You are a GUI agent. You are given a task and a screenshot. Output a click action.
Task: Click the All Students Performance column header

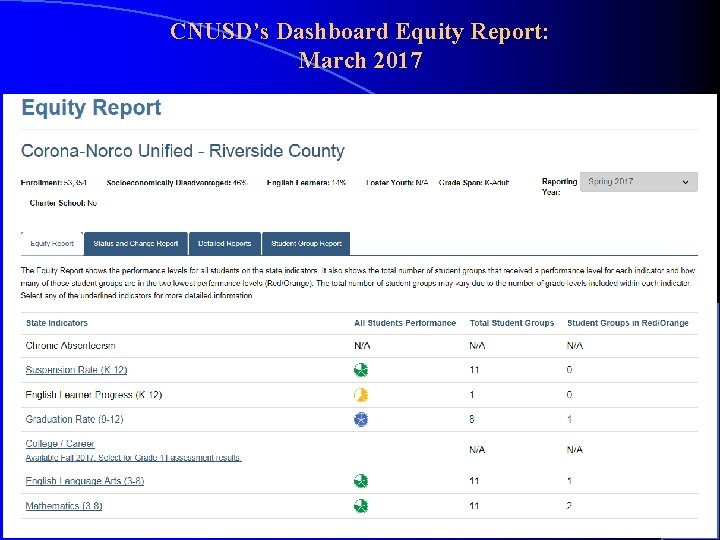tap(405, 323)
